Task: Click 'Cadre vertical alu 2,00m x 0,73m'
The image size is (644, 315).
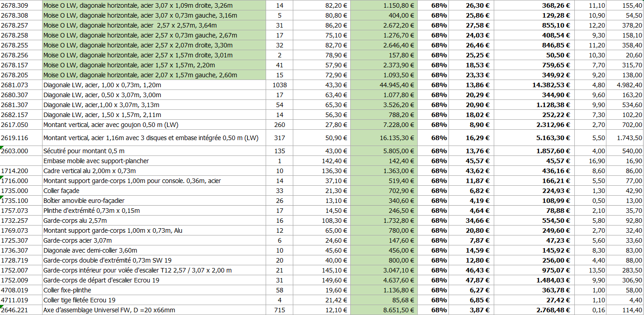Action: click(154, 171)
